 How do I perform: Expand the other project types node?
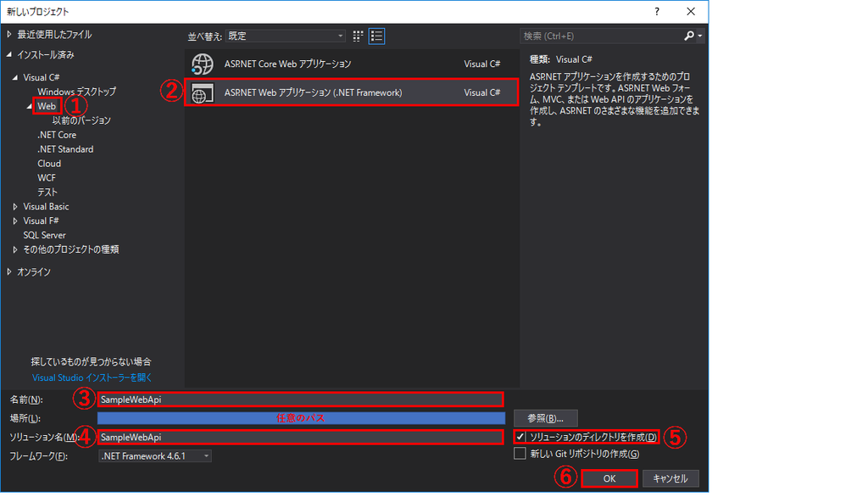[15, 250]
